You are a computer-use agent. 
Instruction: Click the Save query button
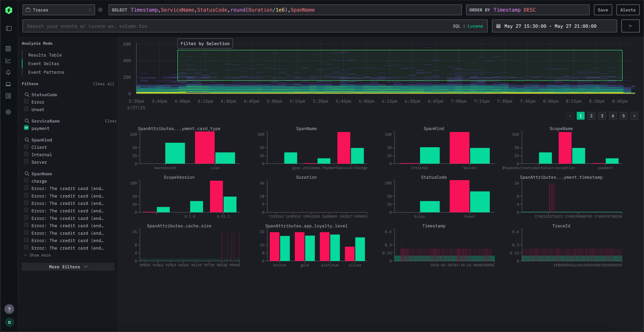603,10
